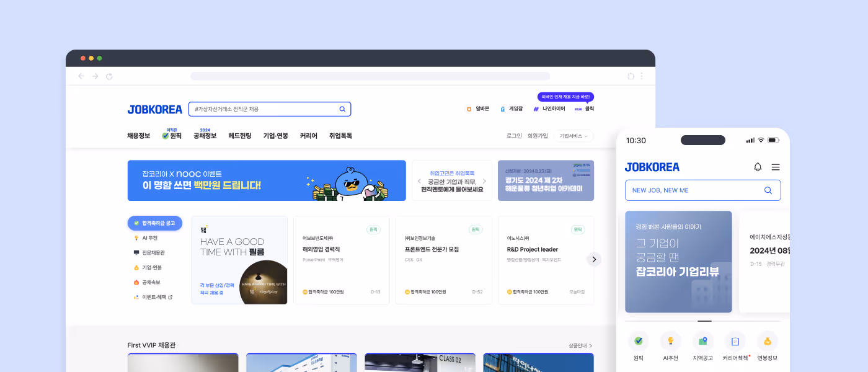
Task: Tap the mobile 커리어첵첵 icon
Action: [735, 341]
